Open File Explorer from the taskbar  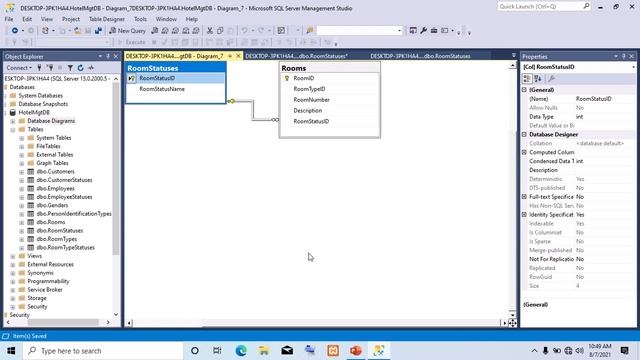click(264, 351)
